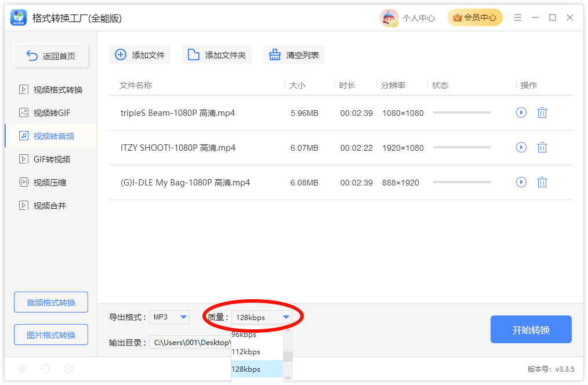Delete the (G)I-DLE My Bag row
The width and height of the screenshot is (588, 385).
click(542, 182)
